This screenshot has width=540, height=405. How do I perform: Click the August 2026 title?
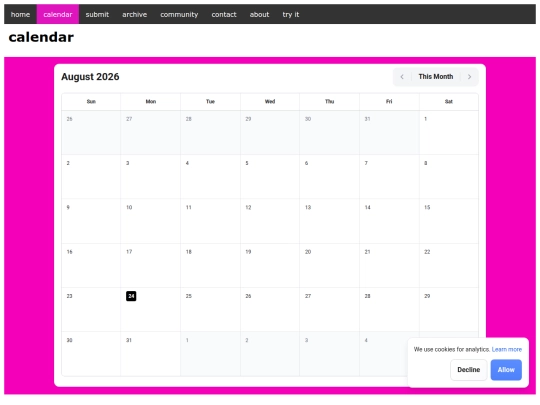coord(90,76)
